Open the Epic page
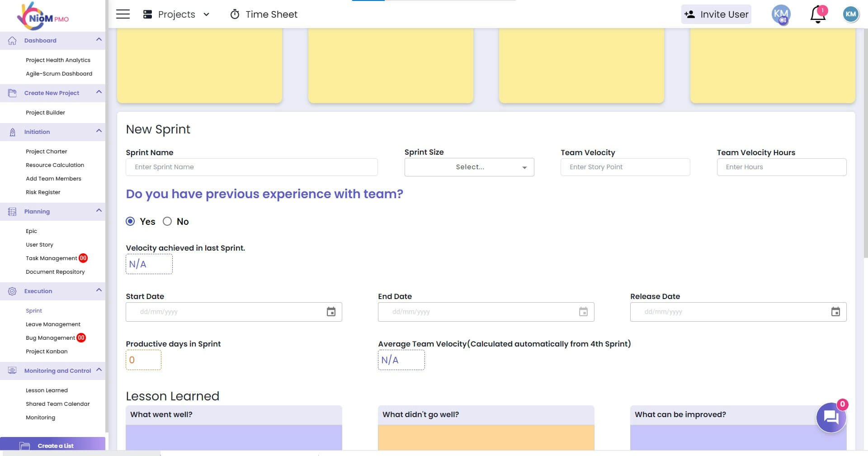868x456 pixels. pyautogui.click(x=31, y=231)
